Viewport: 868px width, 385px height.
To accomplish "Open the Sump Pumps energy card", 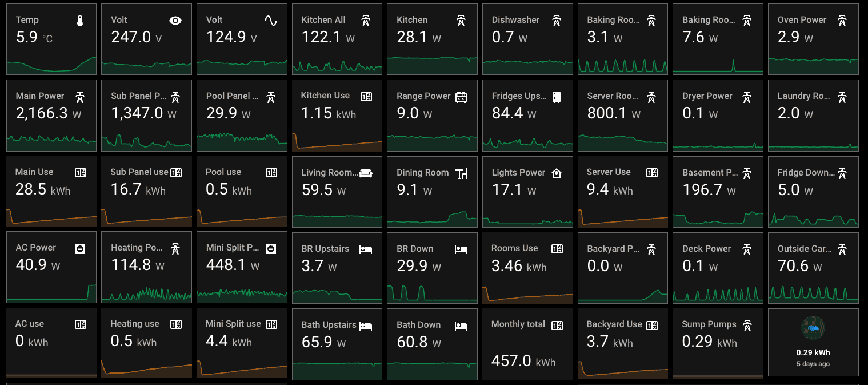I will tap(718, 342).
